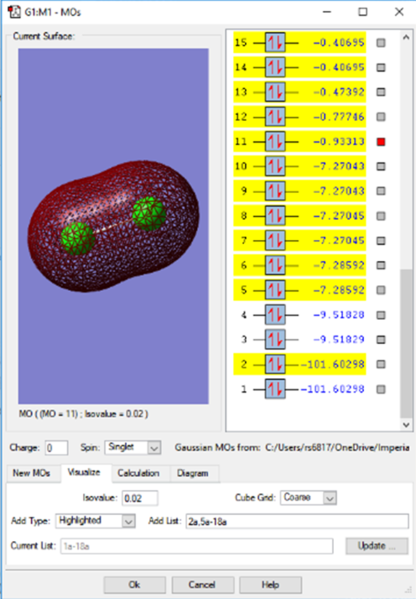Click the electron occupancy box of MO 10

click(275, 167)
